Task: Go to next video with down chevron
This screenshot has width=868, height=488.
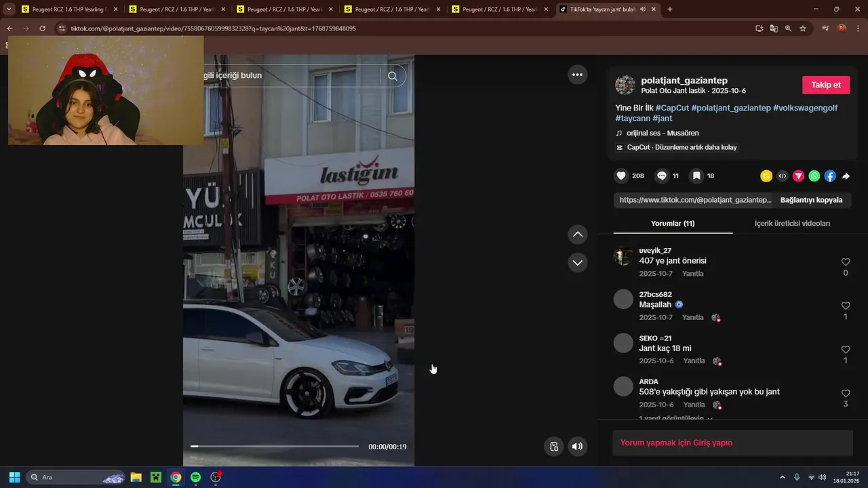Action: (578, 262)
